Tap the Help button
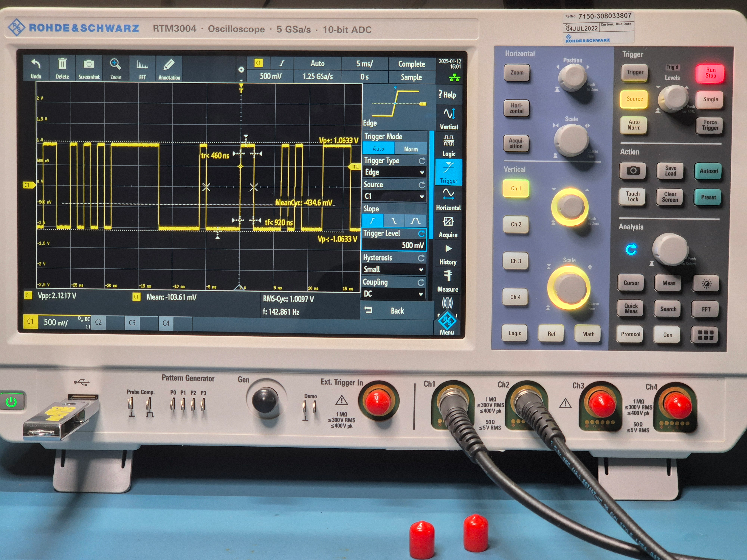 (x=448, y=95)
